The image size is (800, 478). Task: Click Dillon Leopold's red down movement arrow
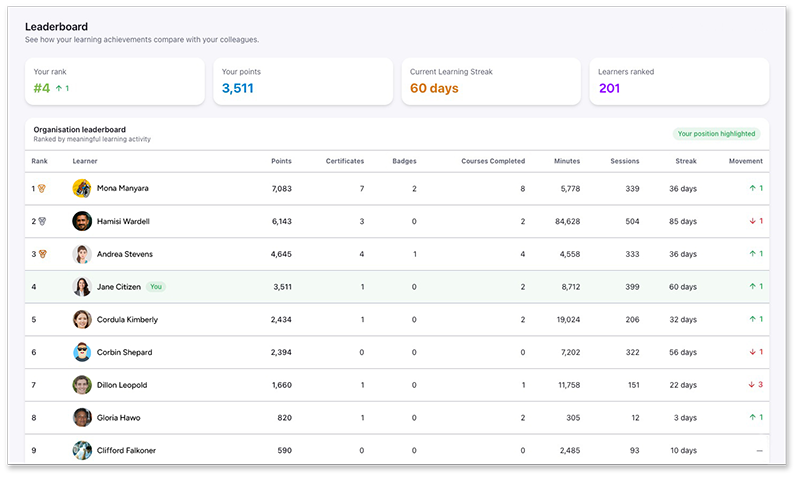pyautogui.click(x=751, y=385)
